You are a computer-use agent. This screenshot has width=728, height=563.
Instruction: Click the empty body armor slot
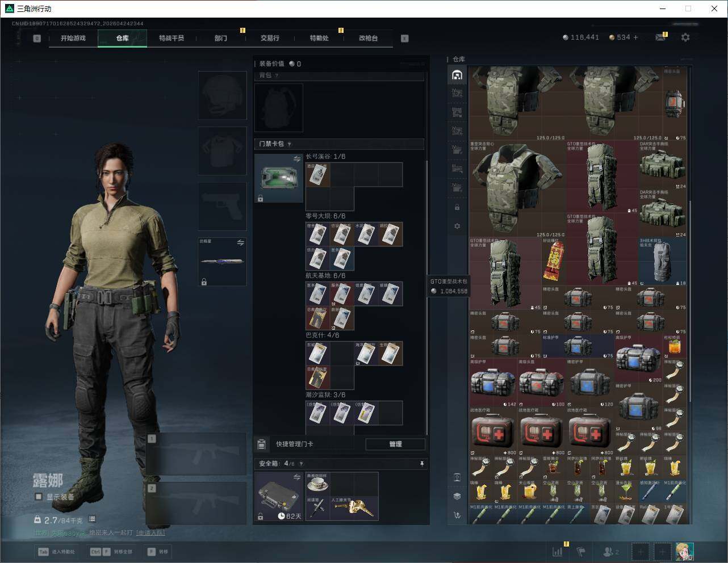click(222, 151)
